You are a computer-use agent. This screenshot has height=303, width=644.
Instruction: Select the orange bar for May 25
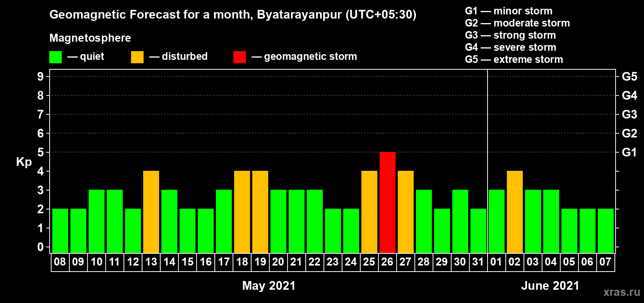pyautogui.click(x=369, y=212)
